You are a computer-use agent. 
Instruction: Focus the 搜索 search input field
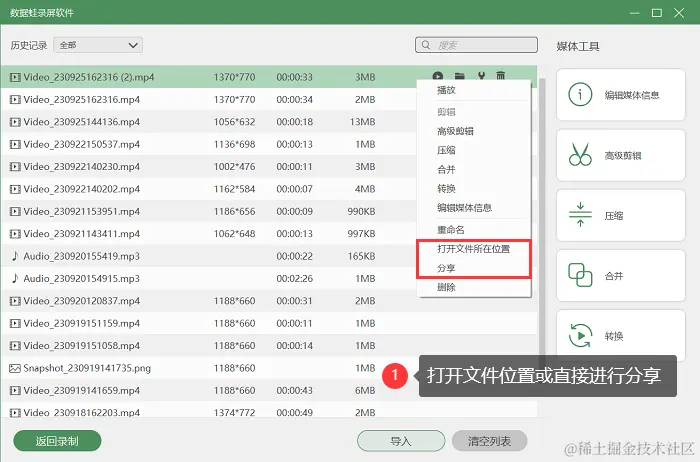coord(476,45)
